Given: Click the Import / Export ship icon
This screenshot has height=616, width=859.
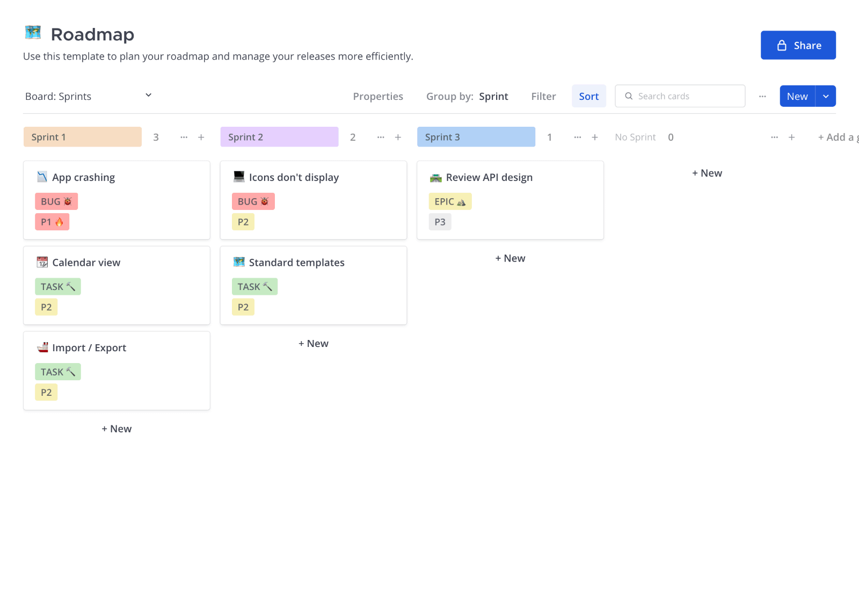Looking at the screenshot, I should coord(42,347).
